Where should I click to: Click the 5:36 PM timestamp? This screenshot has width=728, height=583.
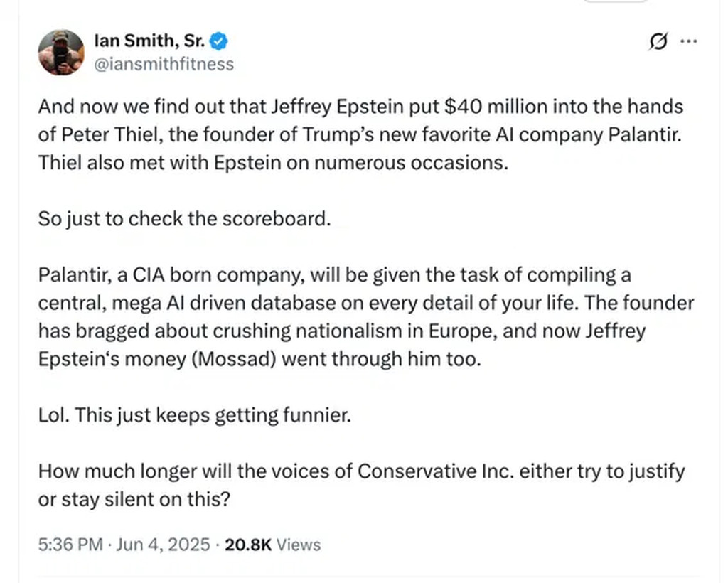click(70, 545)
